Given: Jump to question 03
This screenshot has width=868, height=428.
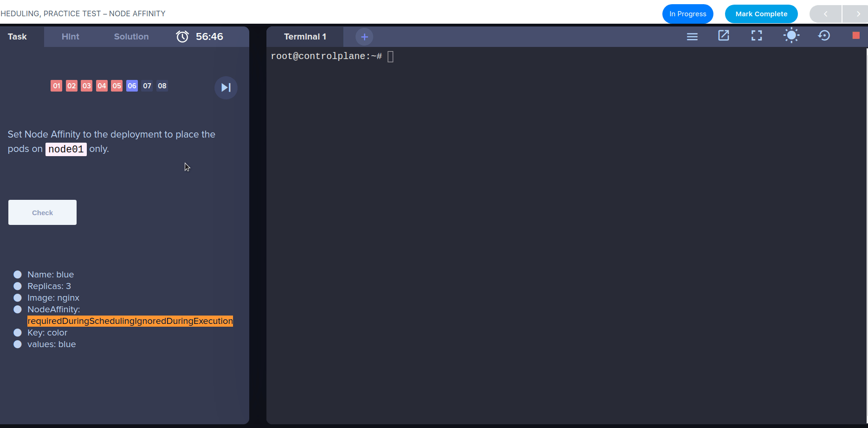Looking at the screenshot, I should (87, 86).
